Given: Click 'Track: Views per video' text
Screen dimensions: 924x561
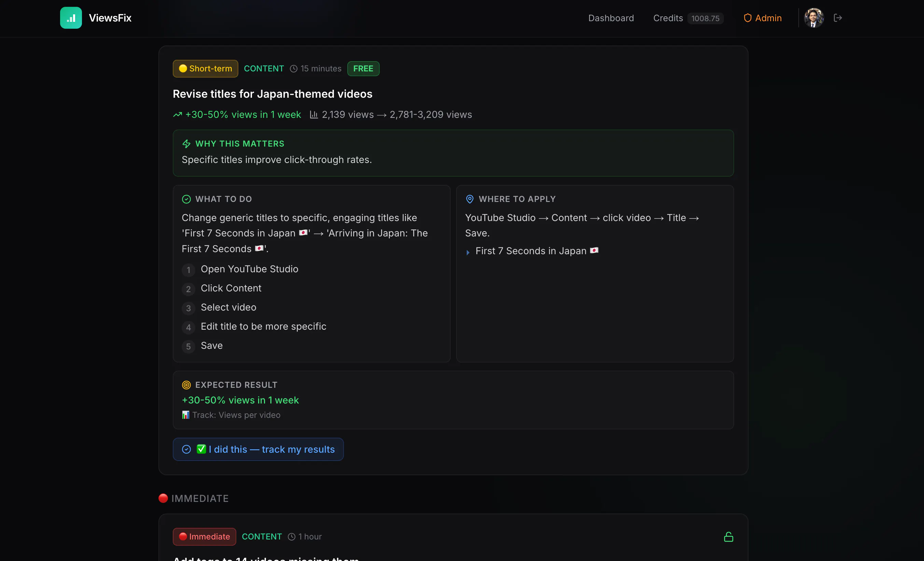Looking at the screenshot, I should click(x=236, y=415).
